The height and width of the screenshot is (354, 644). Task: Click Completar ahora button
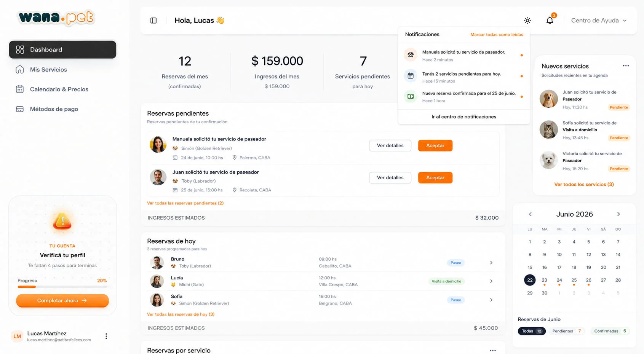pos(62,301)
